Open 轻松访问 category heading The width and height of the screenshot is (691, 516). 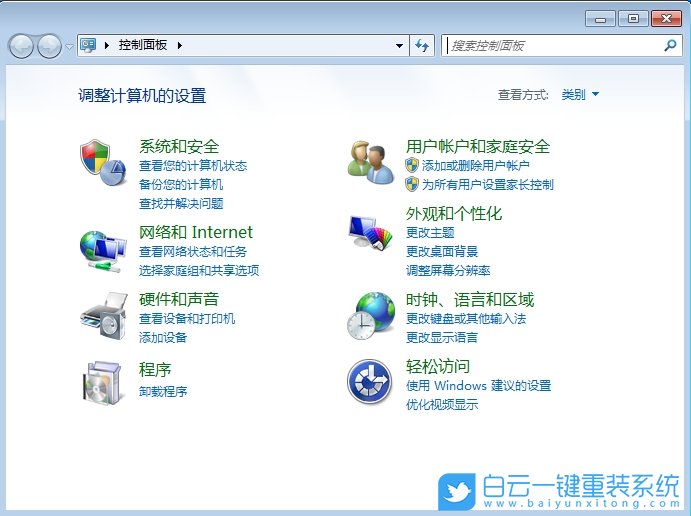pos(438,366)
